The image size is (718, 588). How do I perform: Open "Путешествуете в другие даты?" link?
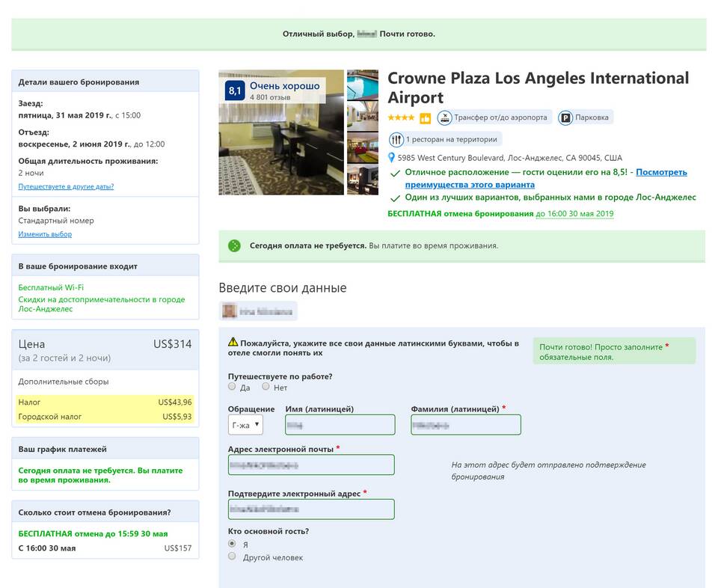(x=66, y=186)
